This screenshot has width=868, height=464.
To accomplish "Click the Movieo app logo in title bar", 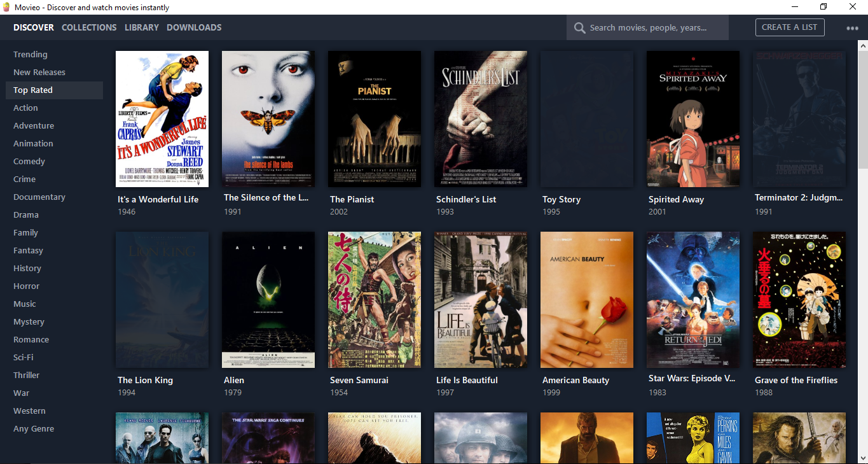I will [6, 7].
